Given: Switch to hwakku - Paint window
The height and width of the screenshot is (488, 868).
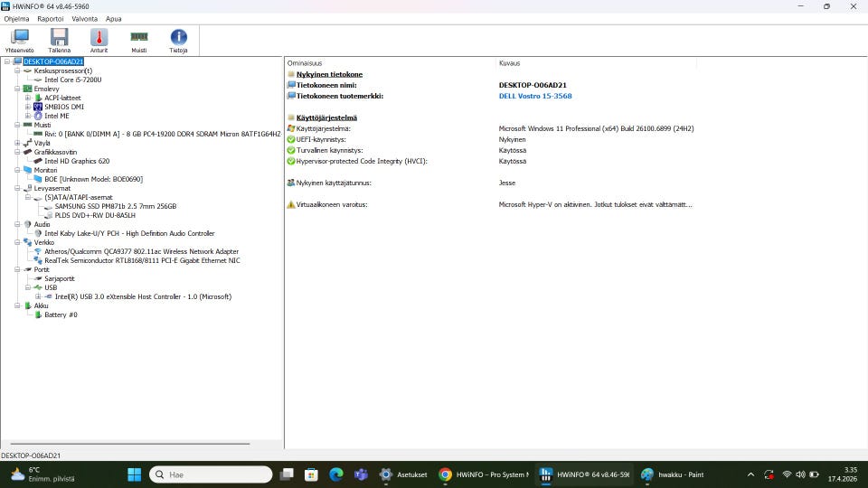Looking at the screenshot, I should click(673, 474).
